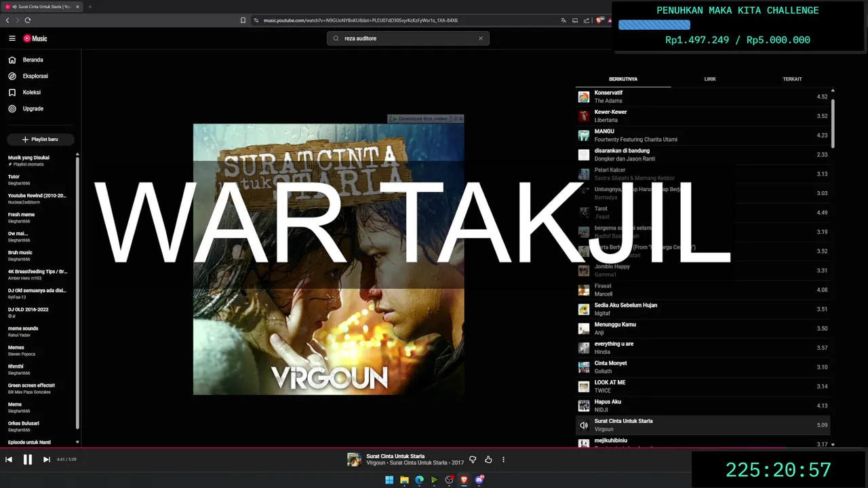Click the Jomblo Happy queue thumbnail
The height and width of the screenshot is (488, 868).
click(x=584, y=270)
